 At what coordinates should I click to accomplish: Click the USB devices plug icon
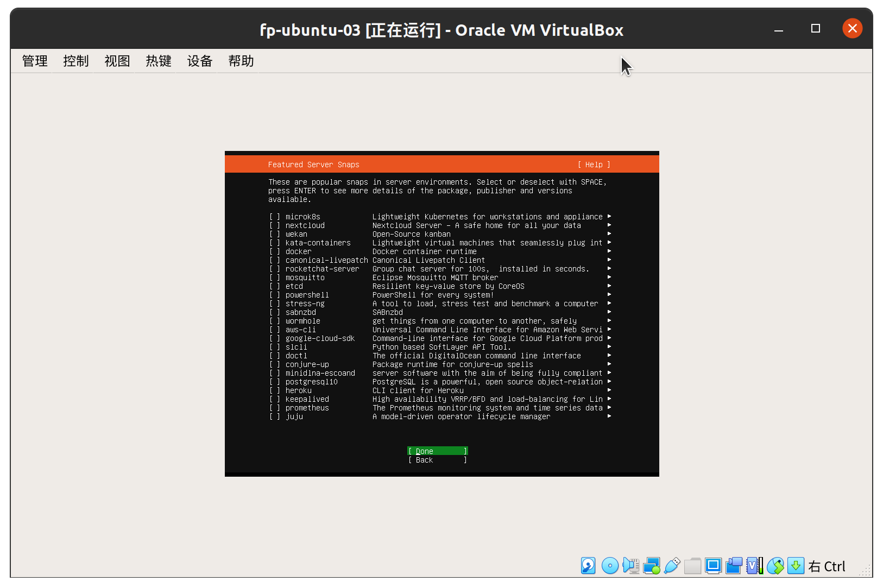coord(672,566)
